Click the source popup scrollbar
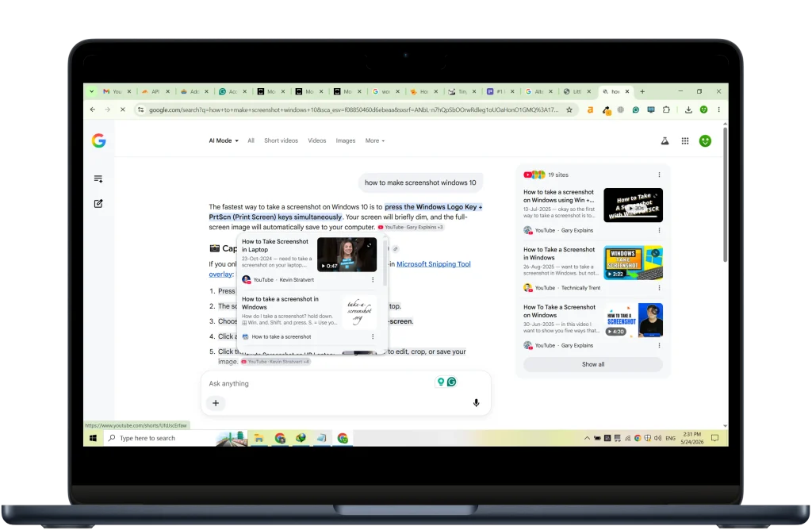The height and width of the screenshot is (530, 812). (385, 262)
